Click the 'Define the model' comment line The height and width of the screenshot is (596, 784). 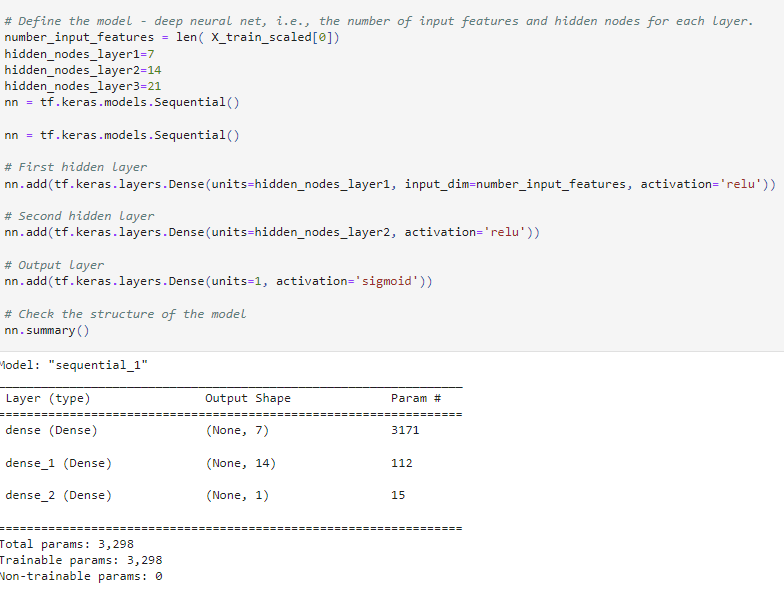click(x=378, y=22)
